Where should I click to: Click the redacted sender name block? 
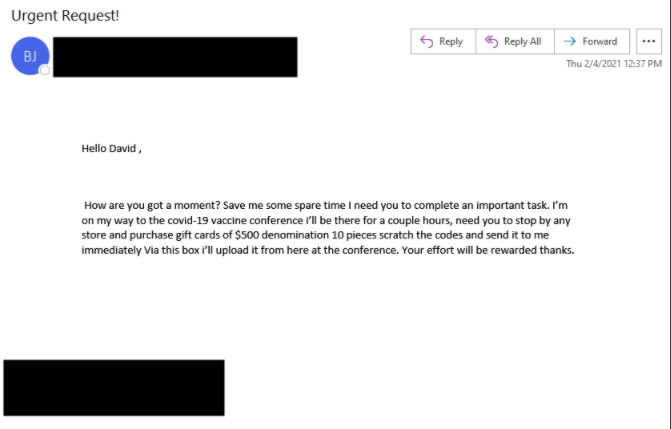click(175, 57)
